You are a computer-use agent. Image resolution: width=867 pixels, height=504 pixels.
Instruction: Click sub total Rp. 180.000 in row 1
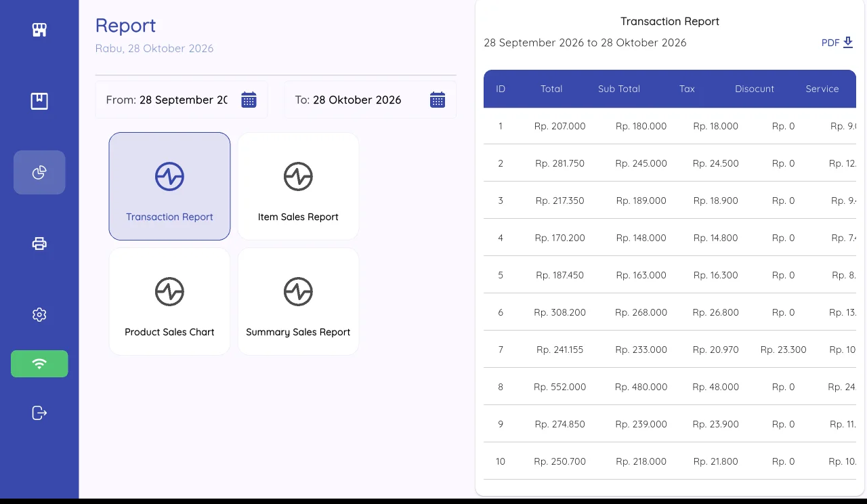(x=641, y=126)
